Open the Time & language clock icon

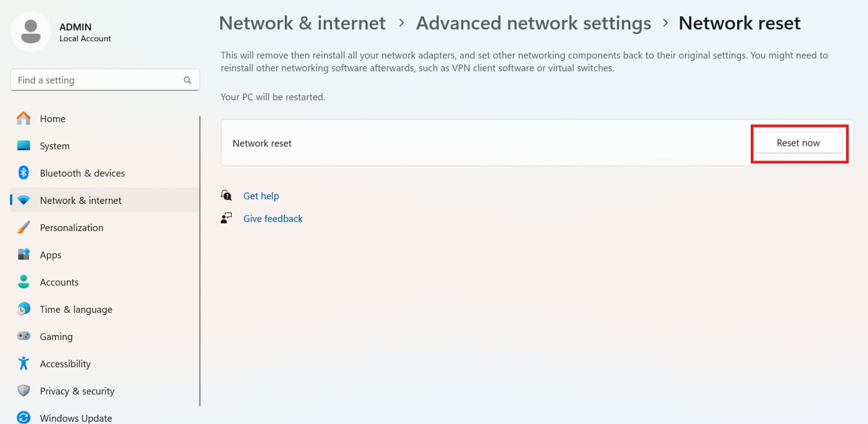[x=23, y=309]
